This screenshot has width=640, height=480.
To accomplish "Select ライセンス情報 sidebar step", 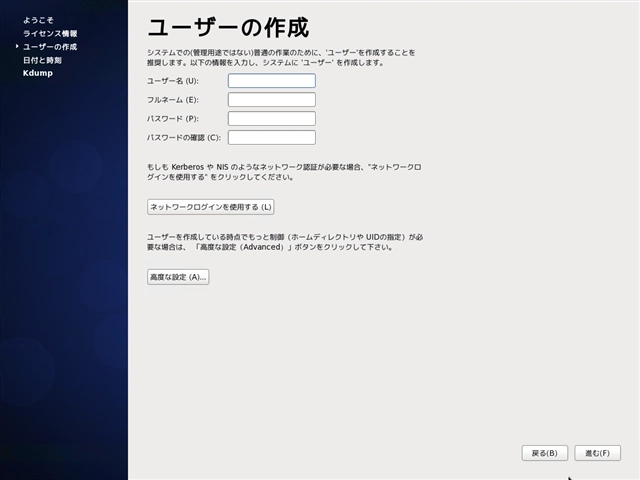I will click(50, 33).
